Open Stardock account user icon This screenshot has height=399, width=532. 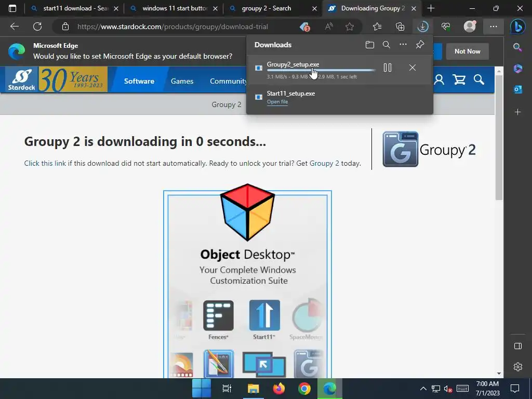tap(439, 79)
